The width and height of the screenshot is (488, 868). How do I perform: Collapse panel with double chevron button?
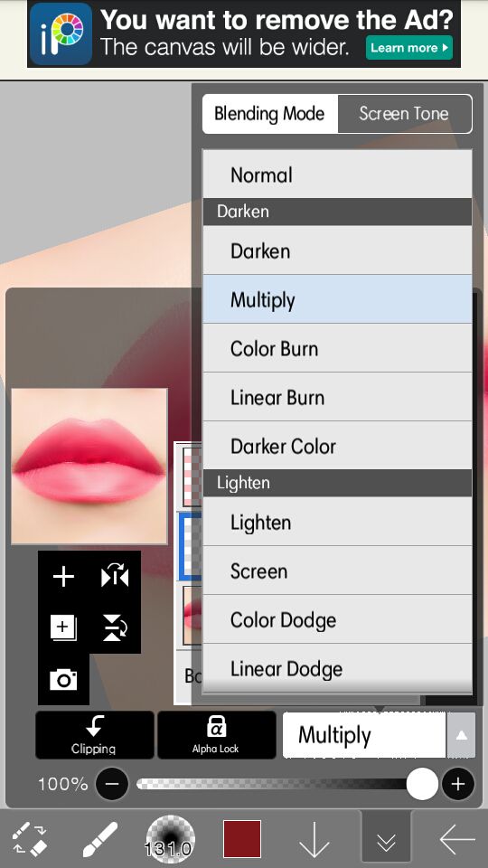coord(386,839)
